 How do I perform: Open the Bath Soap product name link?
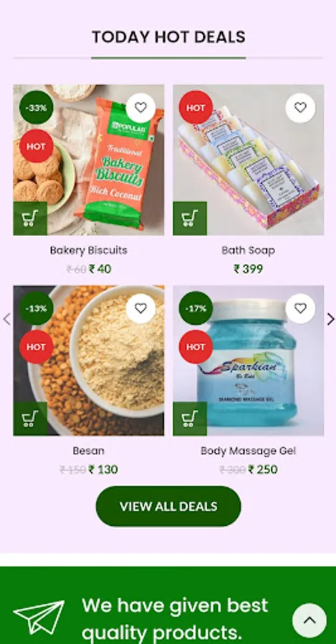[x=249, y=250]
